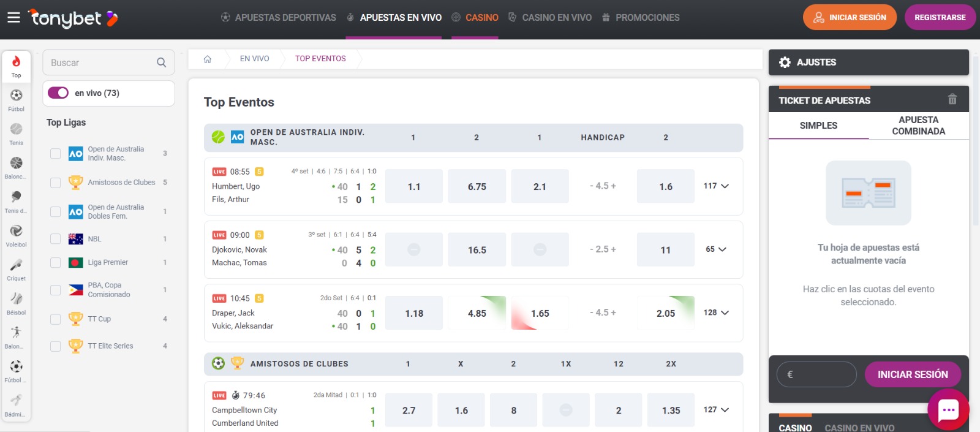Select the 6.75 odds for Fils

477,186
